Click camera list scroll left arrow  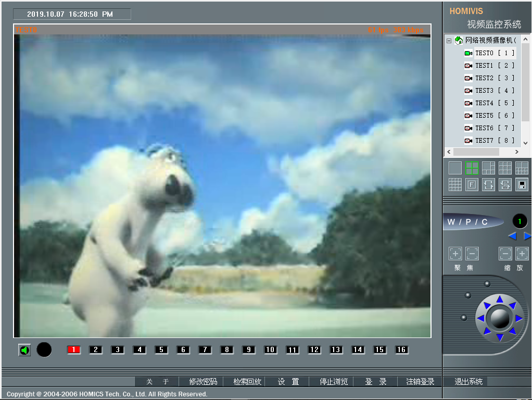449,152
